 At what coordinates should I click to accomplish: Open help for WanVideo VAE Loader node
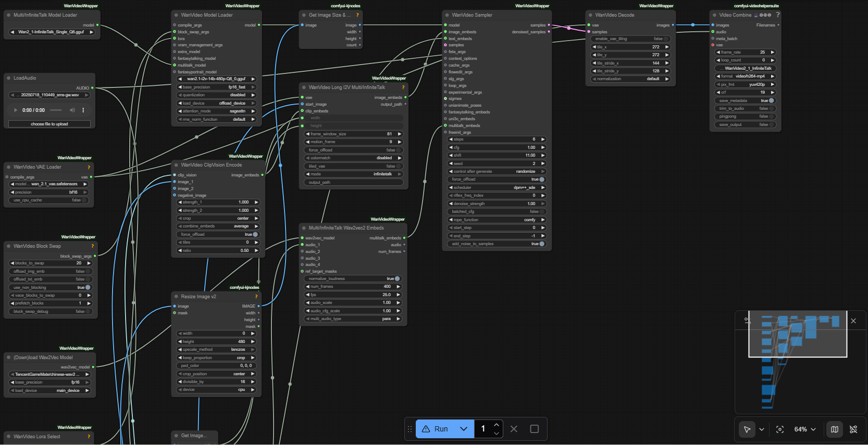(x=89, y=167)
